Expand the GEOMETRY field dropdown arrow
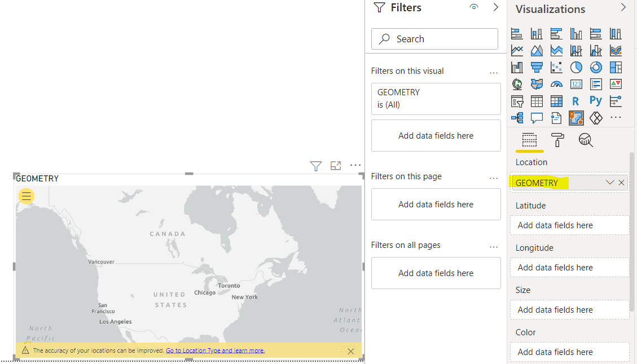This screenshot has width=637, height=364. (610, 183)
